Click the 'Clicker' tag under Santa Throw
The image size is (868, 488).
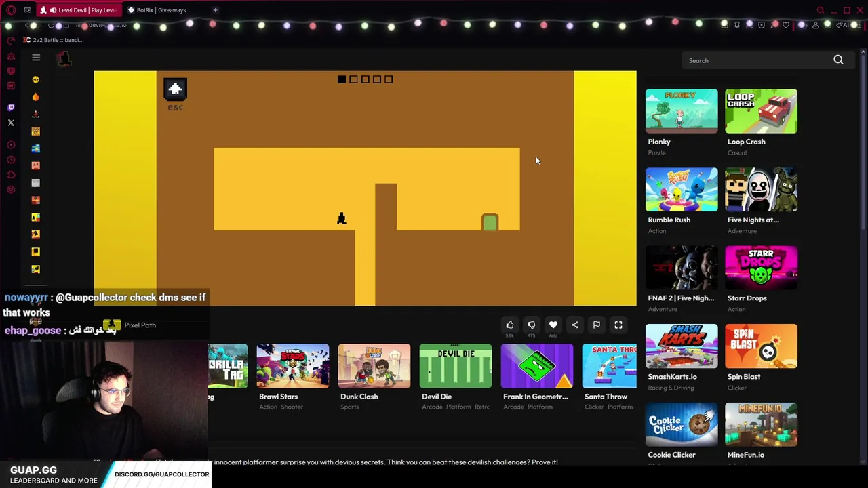pyautogui.click(x=594, y=407)
